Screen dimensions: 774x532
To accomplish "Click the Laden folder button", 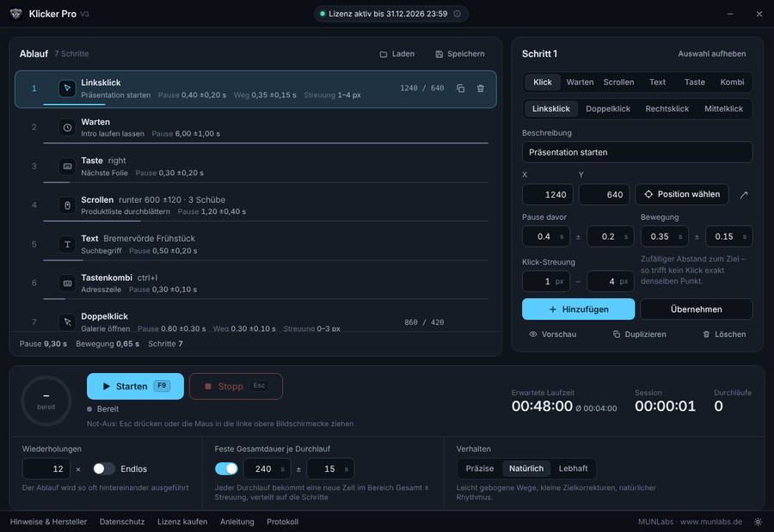I will click(396, 54).
